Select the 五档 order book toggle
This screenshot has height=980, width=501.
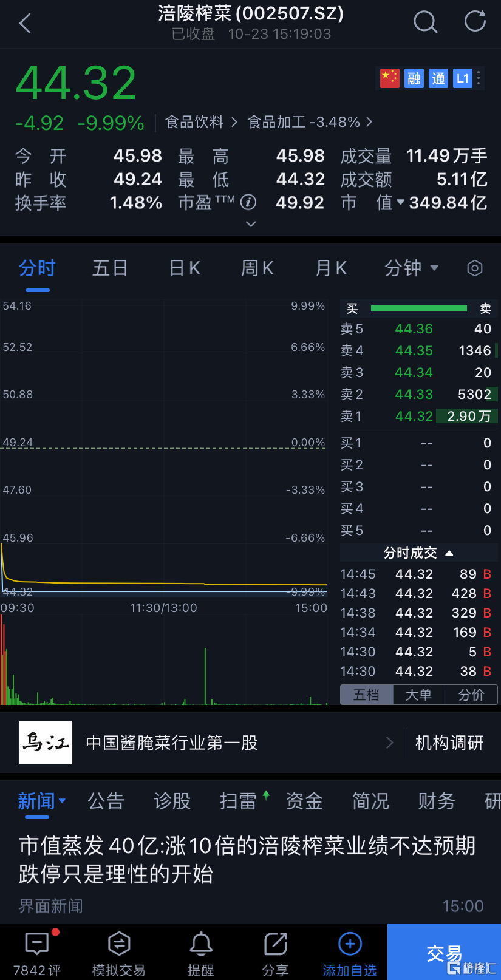coord(367,695)
